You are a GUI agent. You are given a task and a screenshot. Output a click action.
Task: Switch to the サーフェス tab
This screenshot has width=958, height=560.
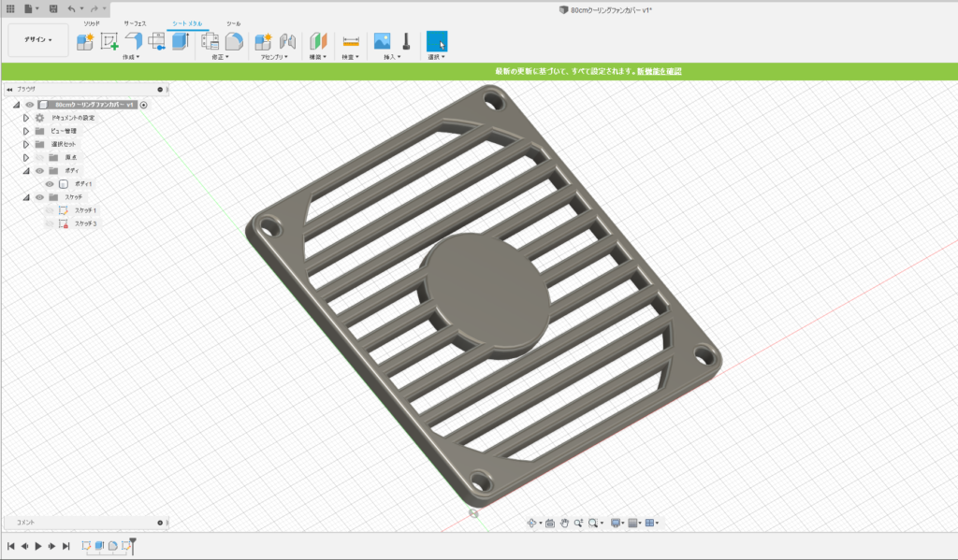tap(135, 22)
